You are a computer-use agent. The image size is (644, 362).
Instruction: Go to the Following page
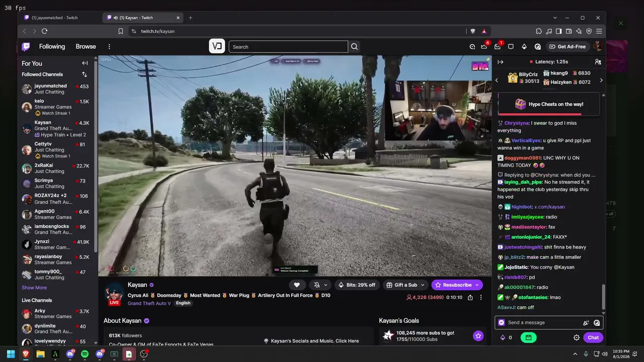point(52,47)
